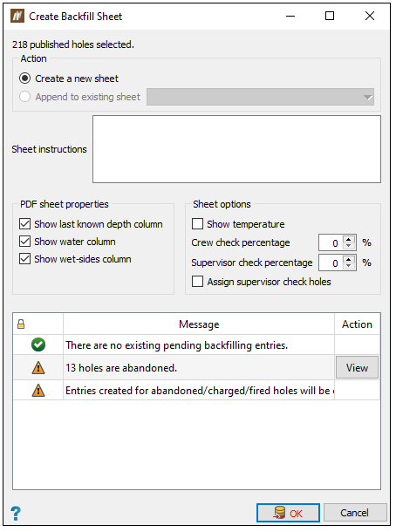396x532 pixels.
Task: Select Create a new sheet radio button
Action: tap(24, 78)
